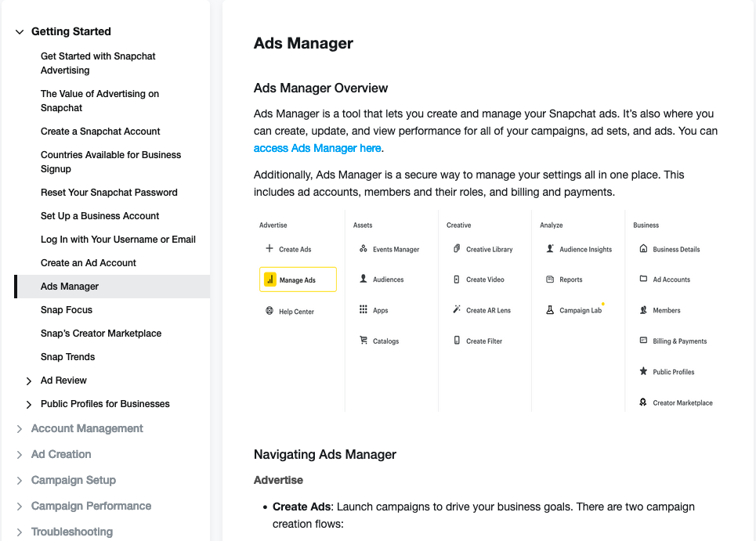Screen dimensions: 756x541
Task: Open Reset Your Snapchat Password article
Action: (x=109, y=193)
